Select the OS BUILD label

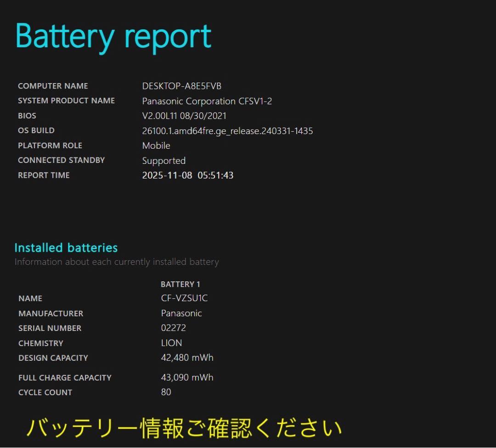point(35,130)
